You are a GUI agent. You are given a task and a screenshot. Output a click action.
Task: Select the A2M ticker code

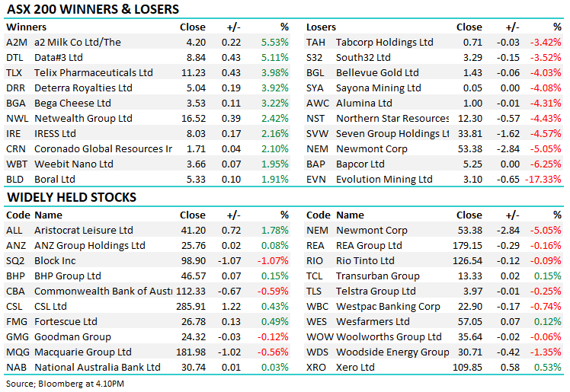[16, 43]
